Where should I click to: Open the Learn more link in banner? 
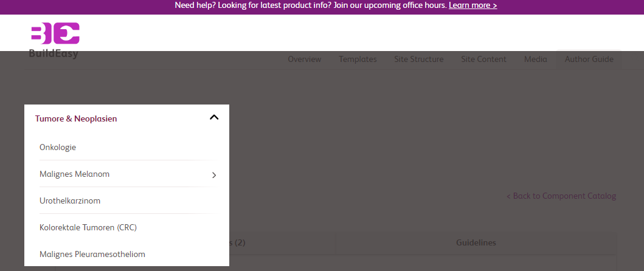click(x=473, y=5)
